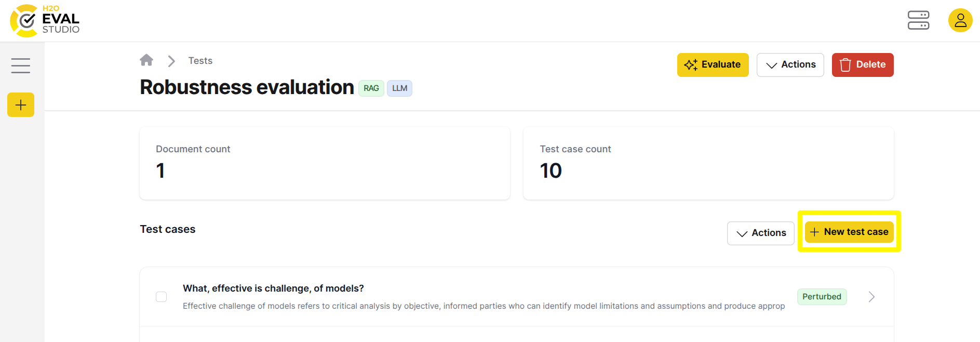The image size is (980, 342).
Task: Expand the first test case row via its chevron
Action: pos(871,296)
